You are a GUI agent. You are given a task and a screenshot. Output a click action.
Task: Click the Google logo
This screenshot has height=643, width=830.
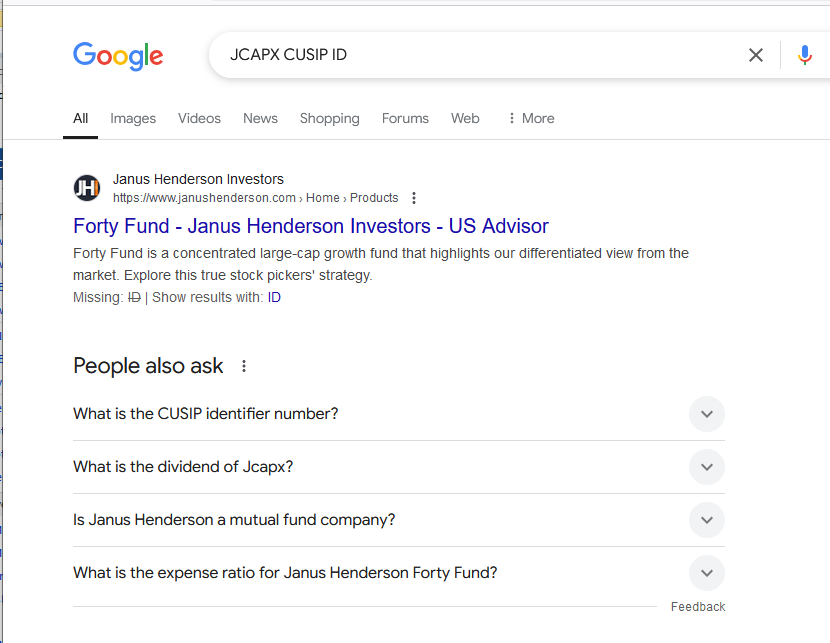coord(118,56)
